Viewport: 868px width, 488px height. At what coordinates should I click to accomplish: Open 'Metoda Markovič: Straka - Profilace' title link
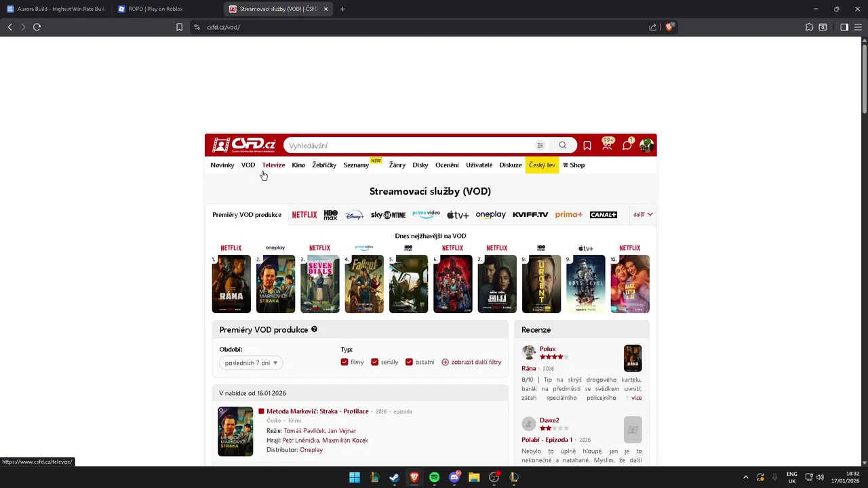pos(317,411)
